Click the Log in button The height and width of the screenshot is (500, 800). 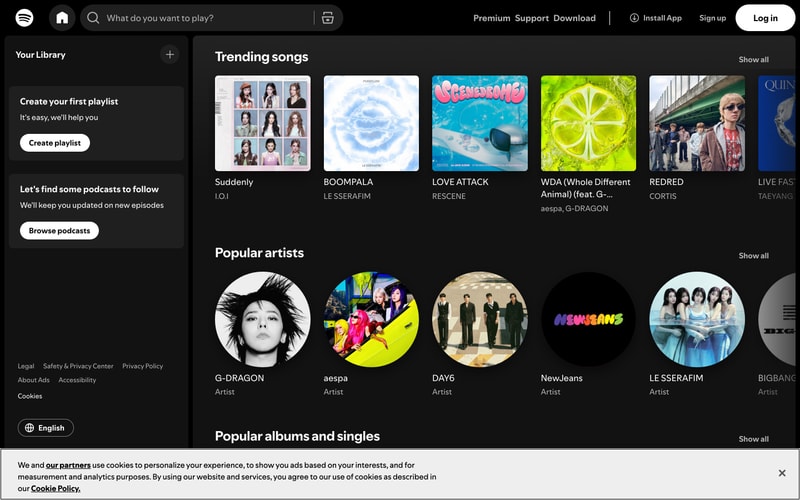(x=765, y=18)
